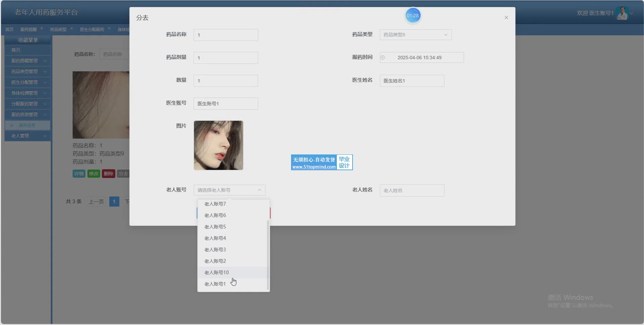
Task: Open the 药品类型 dropdown in the dialog
Action: point(415,35)
